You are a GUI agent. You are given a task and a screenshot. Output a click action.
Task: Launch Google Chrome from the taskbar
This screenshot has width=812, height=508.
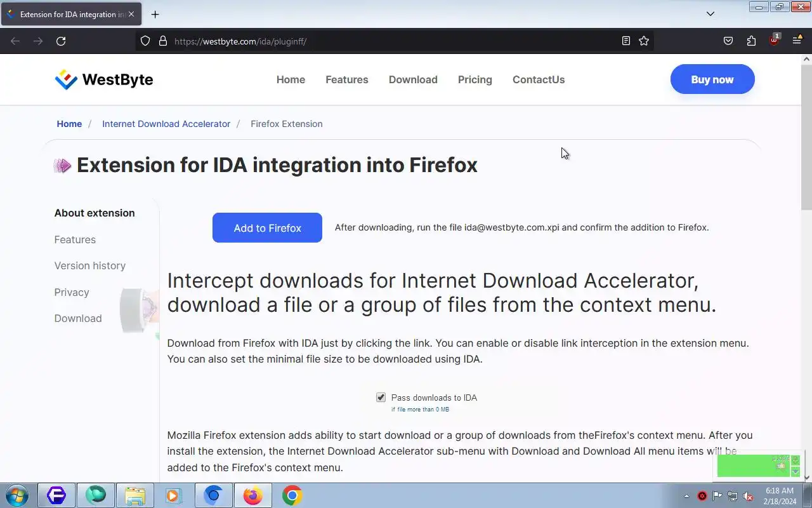(x=292, y=495)
